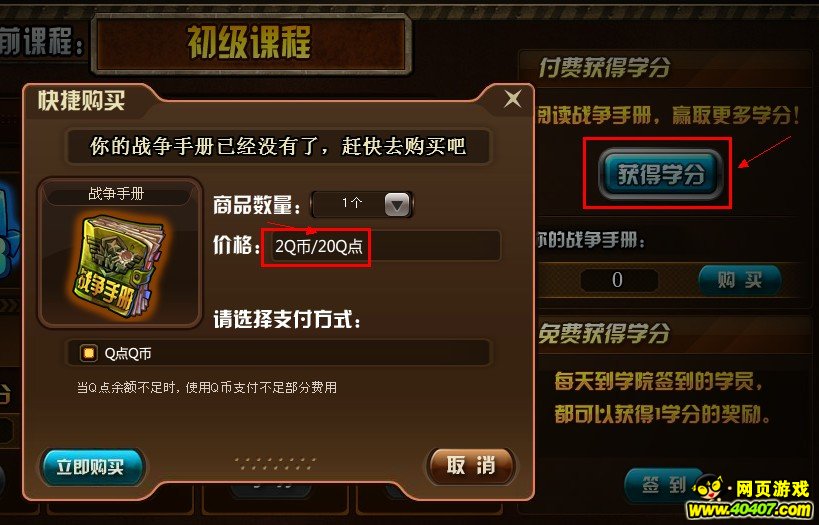819x525 pixels.
Task: Click the dotted page indicator at dialog bottom
Action: pyautogui.click(x=275, y=463)
